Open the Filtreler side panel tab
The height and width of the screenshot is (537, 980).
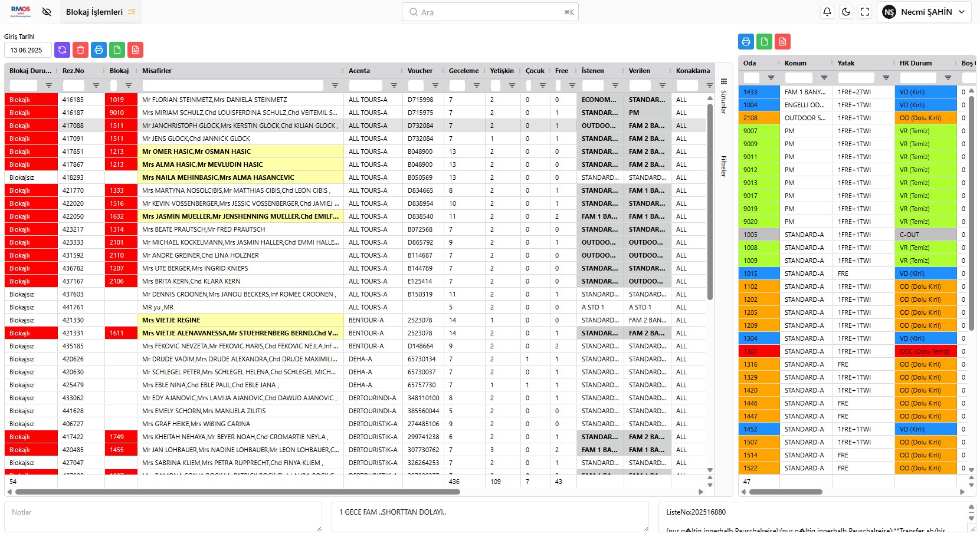(x=724, y=166)
